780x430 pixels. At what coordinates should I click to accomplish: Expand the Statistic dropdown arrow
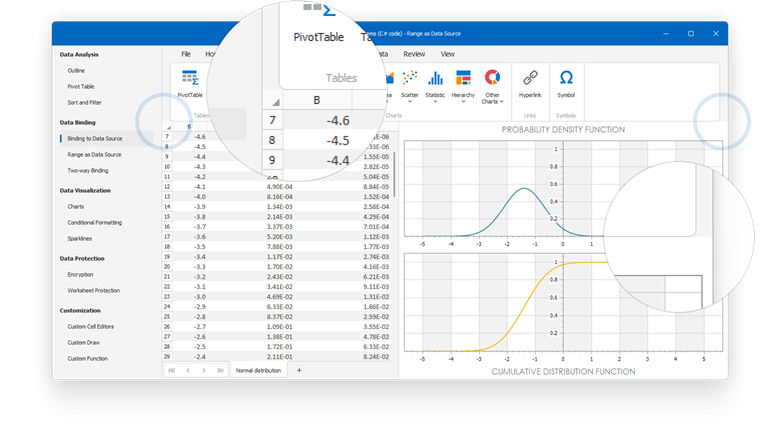coord(435,102)
